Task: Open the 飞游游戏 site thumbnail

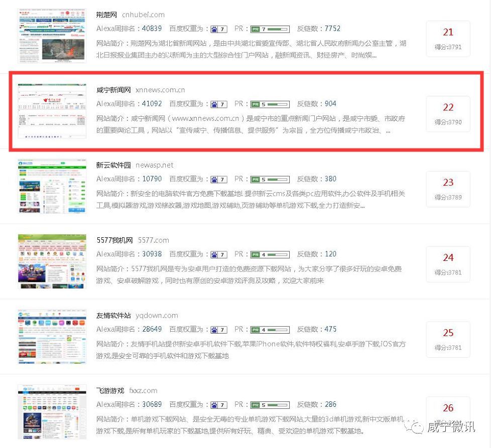Action: click(x=52, y=412)
